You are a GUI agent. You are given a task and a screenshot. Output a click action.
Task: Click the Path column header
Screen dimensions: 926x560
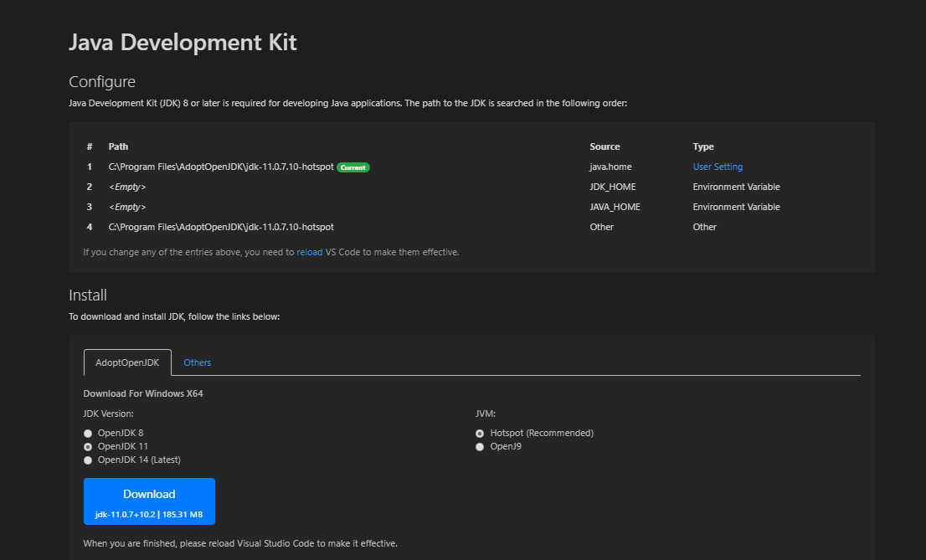pos(118,147)
